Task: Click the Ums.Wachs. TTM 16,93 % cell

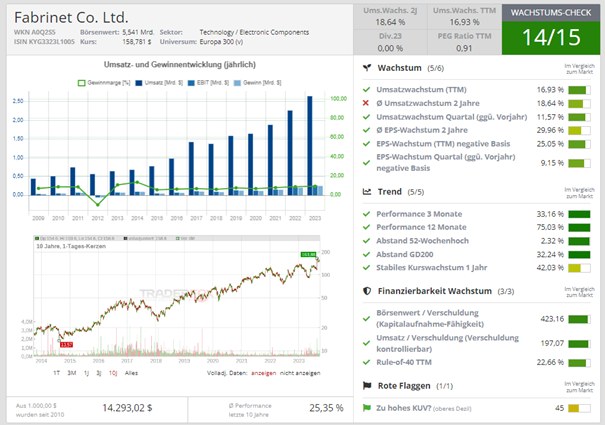Action: [x=464, y=17]
